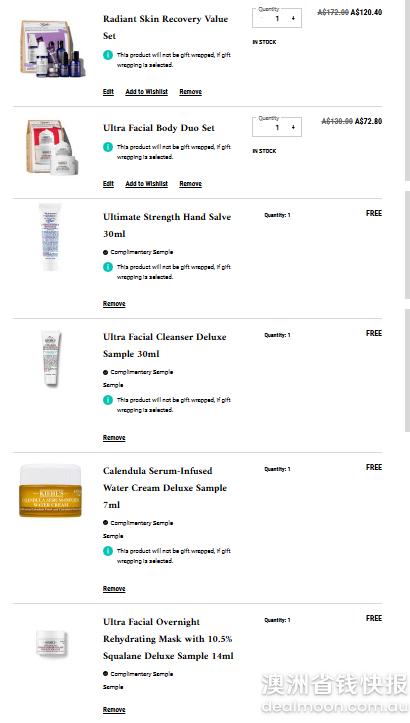The image size is (410, 723).
Task: Click gift wrap info icon under Hand Salve
Action: (107, 267)
